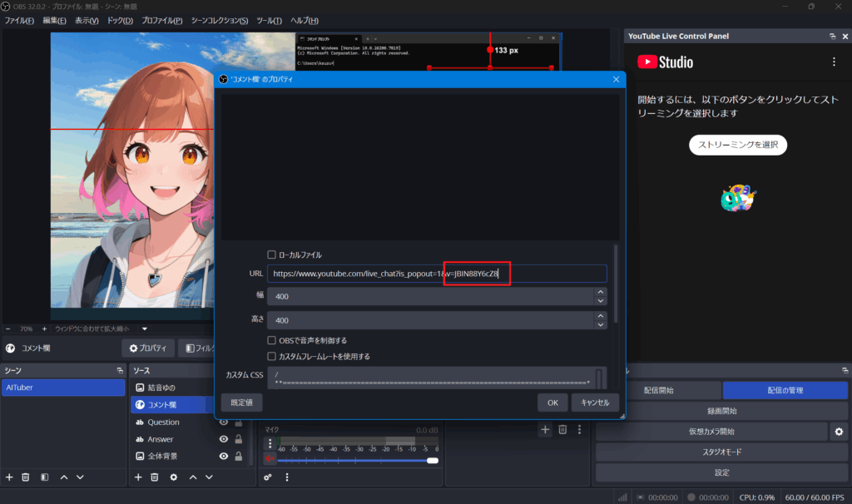Enable the ローカルファイル checkbox

pyautogui.click(x=272, y=254)
